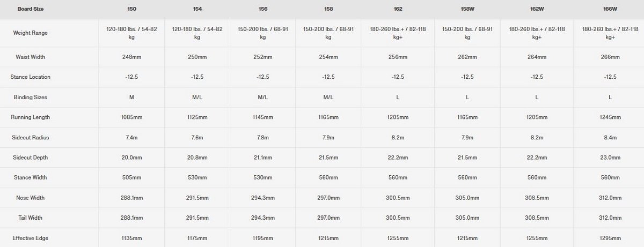Select the Running Length row label
644x247 pixels.
tap(31, 117)
